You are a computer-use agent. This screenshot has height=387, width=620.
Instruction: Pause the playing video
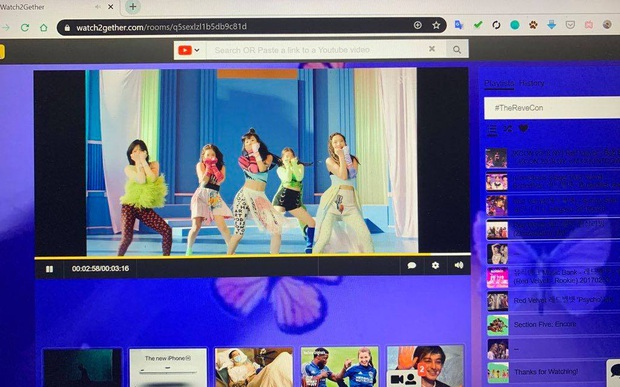pyautogui.click(x=49, y=269)
